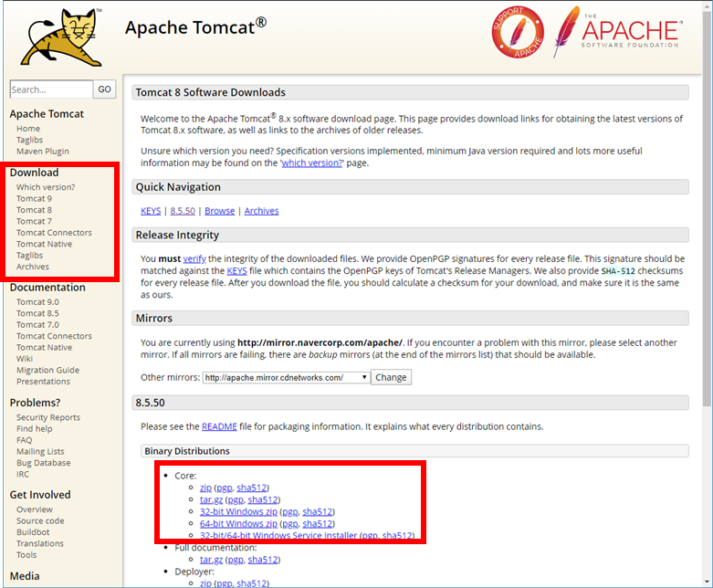
Task: Select Tomcat 7 in Download section
Action: (x=34, y=222)
